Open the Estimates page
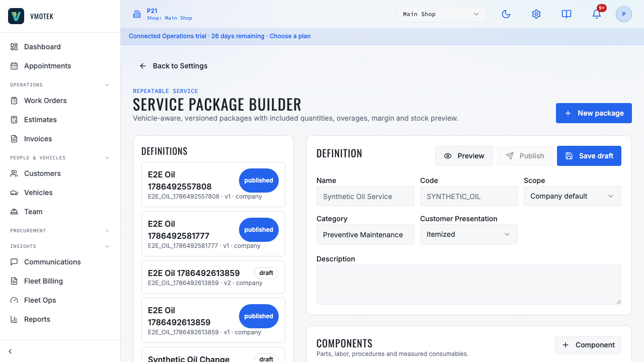The height and width of the screenshot is (362, 644). pyautogui.click(x=60, y=120)
